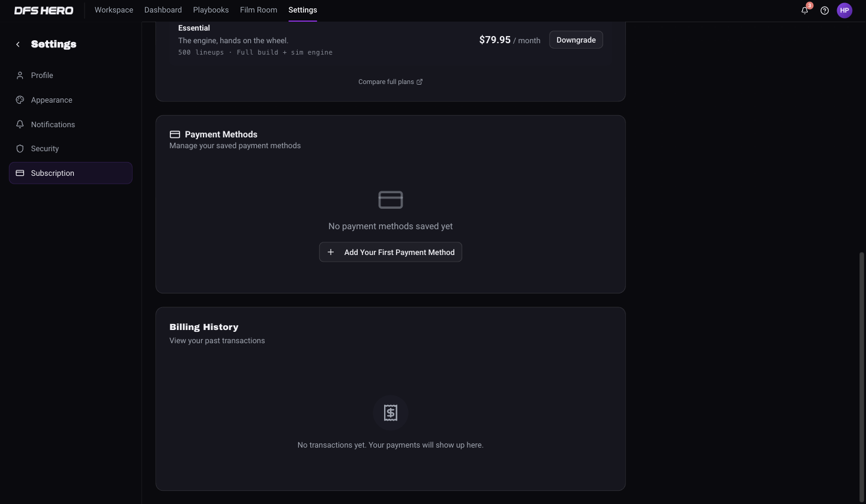Open Profile settings

tap(71, 75)
